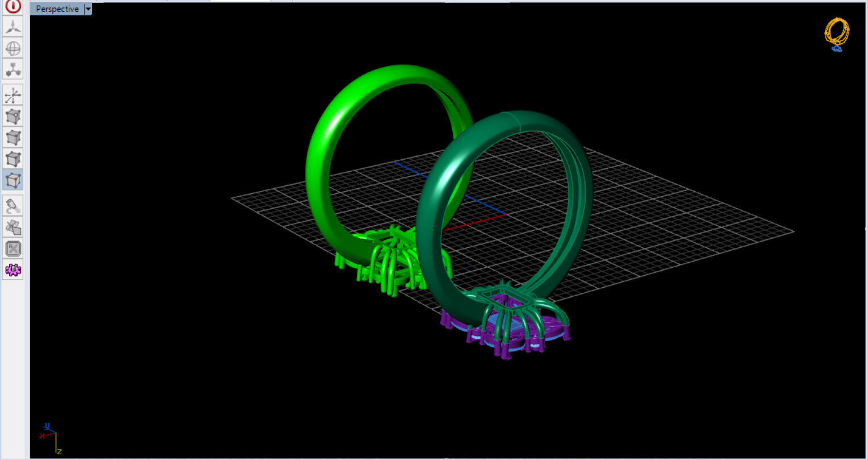Select the three-blade propeller tool icon

[13, 26]
